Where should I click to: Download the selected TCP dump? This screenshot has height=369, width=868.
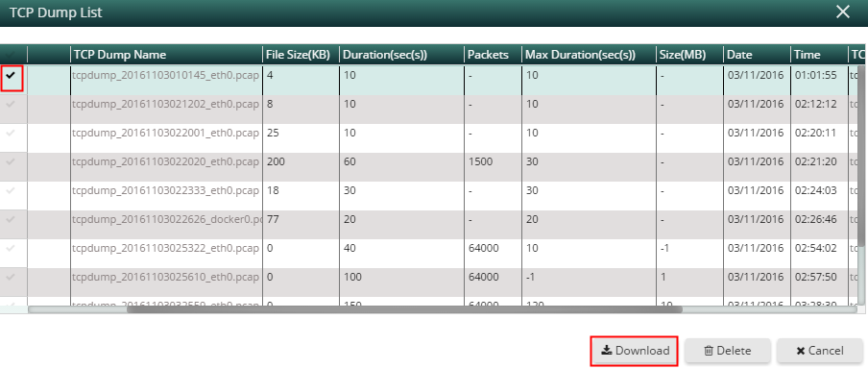click(x=635, y=351)
